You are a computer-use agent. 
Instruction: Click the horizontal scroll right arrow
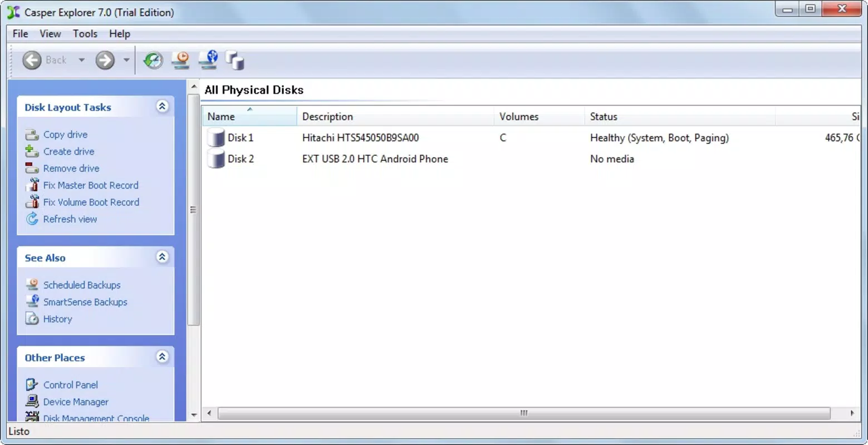pyautogui.click(x=852, y=413)
